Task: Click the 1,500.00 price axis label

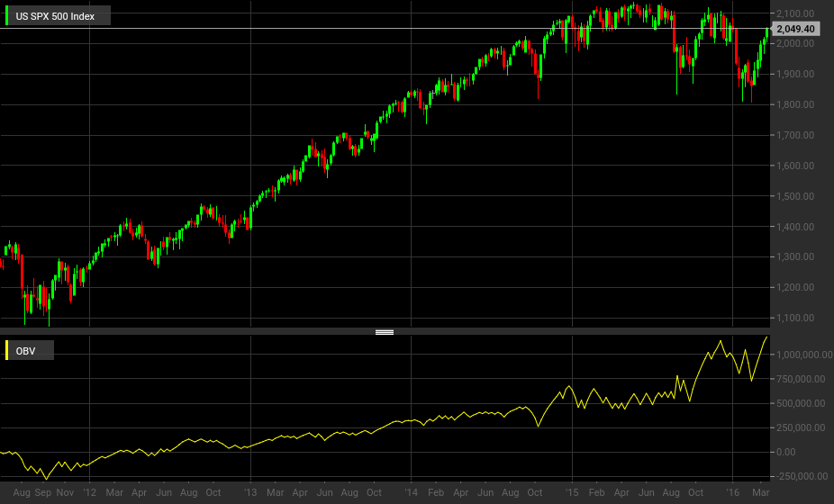Action: tap(795, 196)
